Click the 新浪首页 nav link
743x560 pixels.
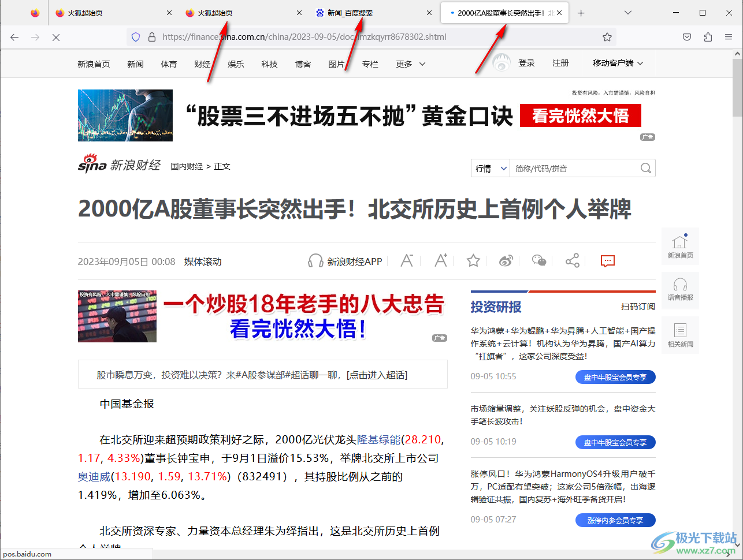(94, 64)
